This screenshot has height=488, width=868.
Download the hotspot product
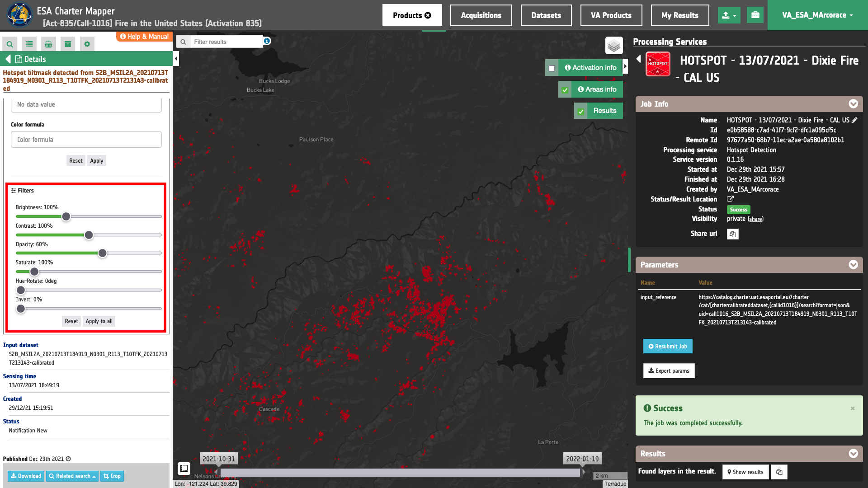point(26,476)
